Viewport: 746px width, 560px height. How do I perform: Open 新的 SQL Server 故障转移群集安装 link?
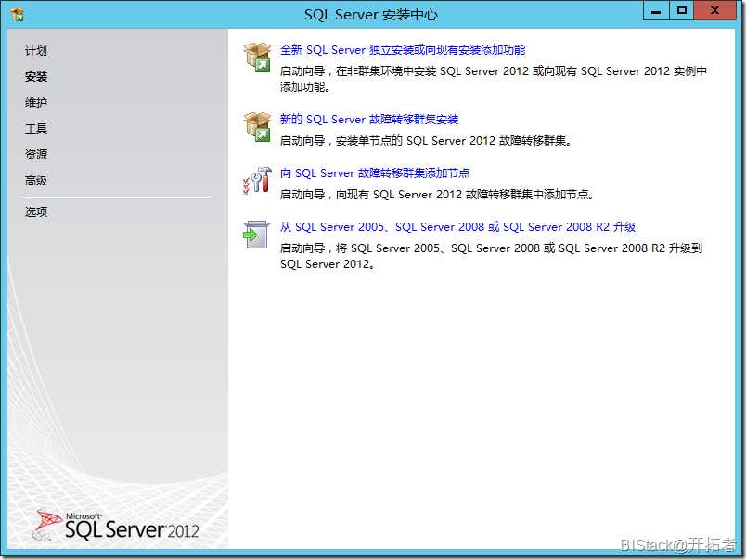[369, 120]
